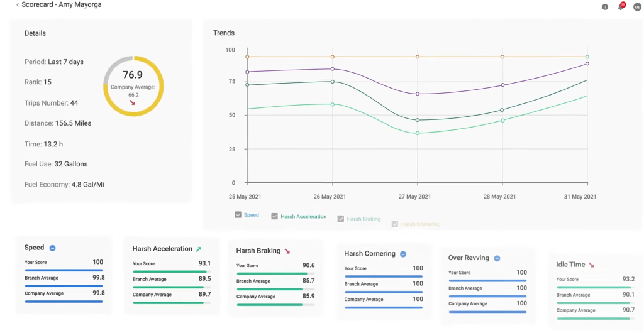Click the Harsh Acceleration upward trend arrow
Screen dimensions: 644x333
pyautogui.click(x=199, y=249)
